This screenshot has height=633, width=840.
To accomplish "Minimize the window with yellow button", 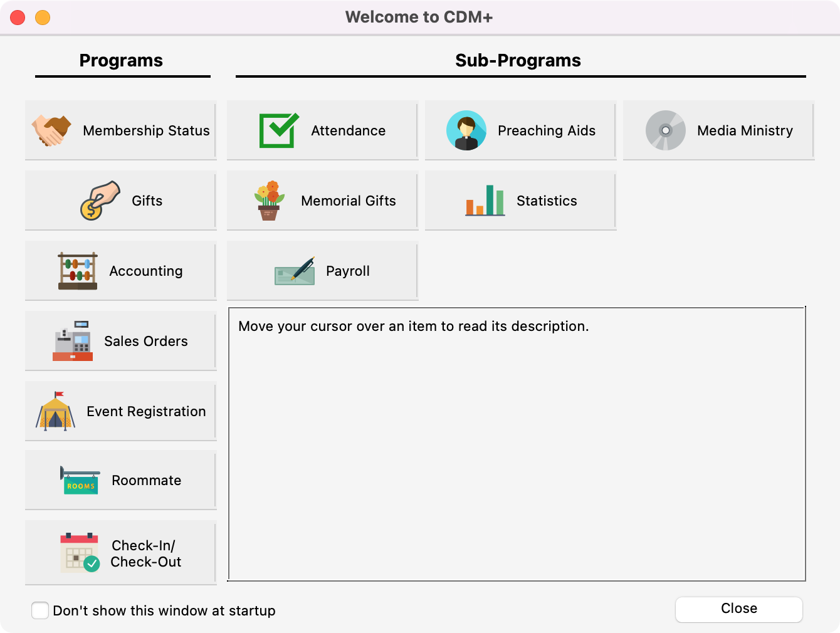I will pyautogui.click(x=43, y=18).
